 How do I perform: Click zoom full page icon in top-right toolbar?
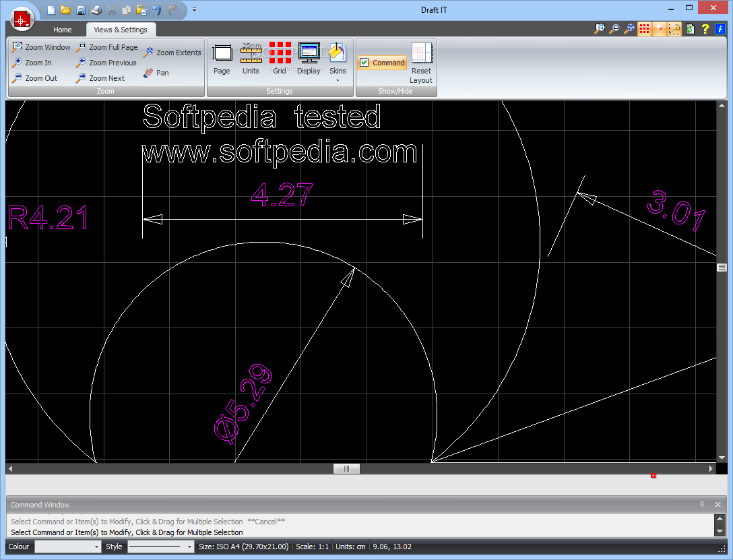[x=614, y=29]
